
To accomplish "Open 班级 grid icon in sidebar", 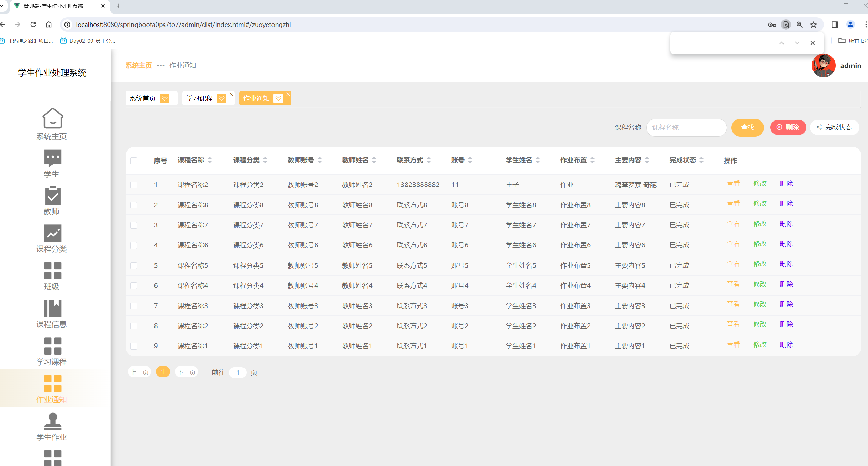I will point(52,270).
